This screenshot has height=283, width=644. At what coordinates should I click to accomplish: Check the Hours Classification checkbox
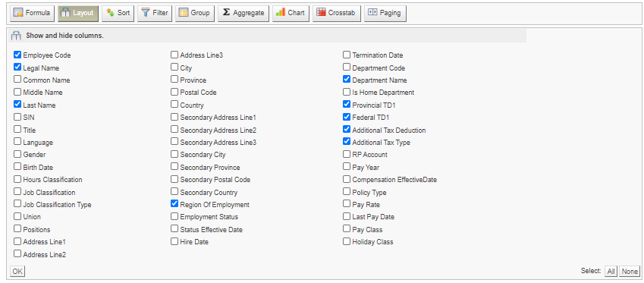[17, 179]
